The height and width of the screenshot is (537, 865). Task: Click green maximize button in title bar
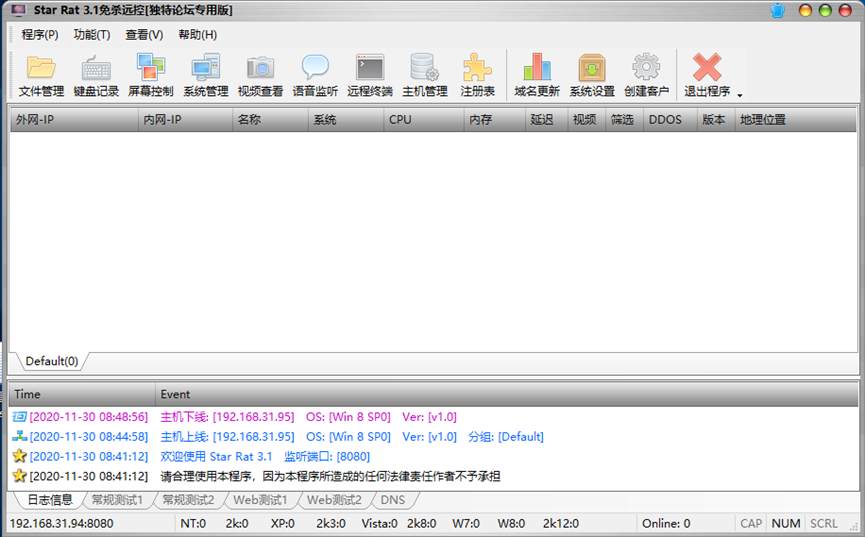coord(825,10)
